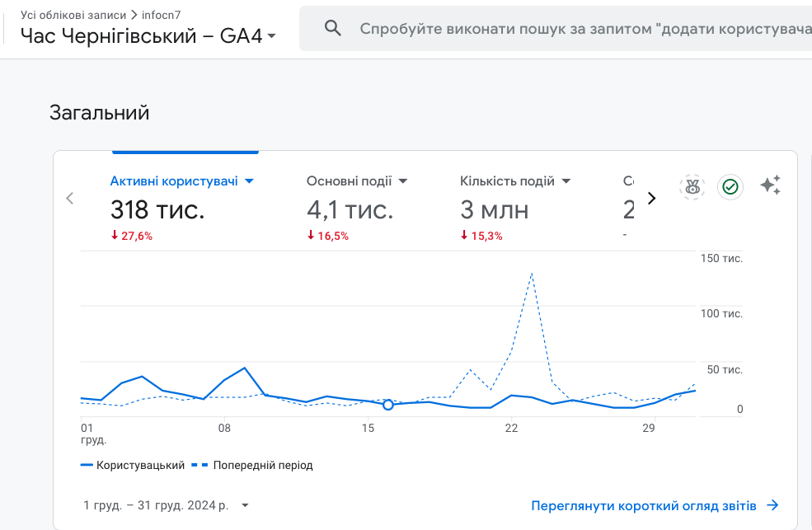The image size is (812, 530).
Task: Click the highlighted data point on the chart
Action: click(x=388, y=405)
